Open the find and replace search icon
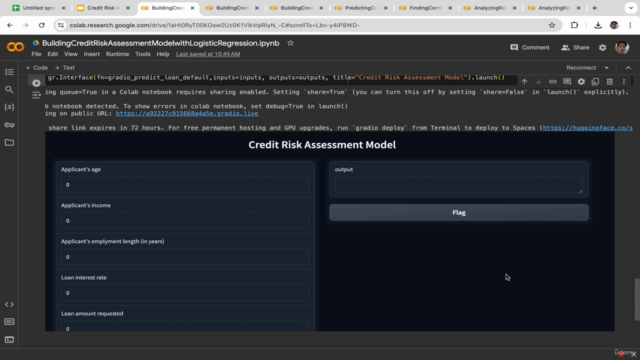Viewport: 640px width, 360px height. pos(9,89)
